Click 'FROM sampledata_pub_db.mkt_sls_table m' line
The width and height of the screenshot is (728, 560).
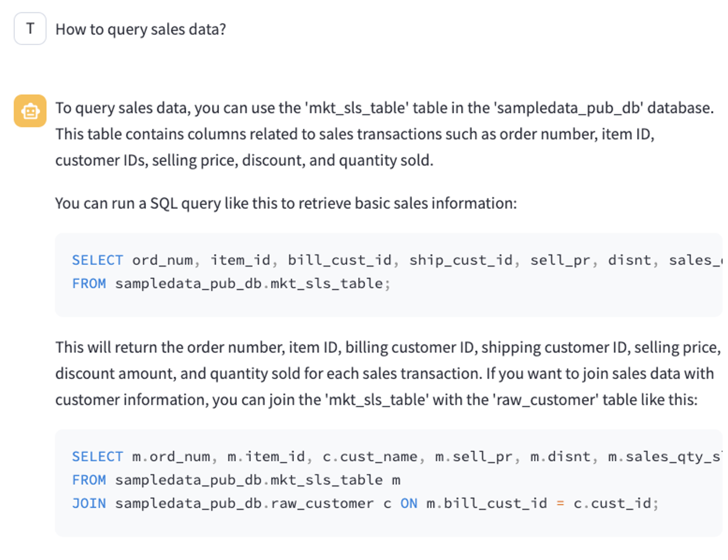(236, 480)
